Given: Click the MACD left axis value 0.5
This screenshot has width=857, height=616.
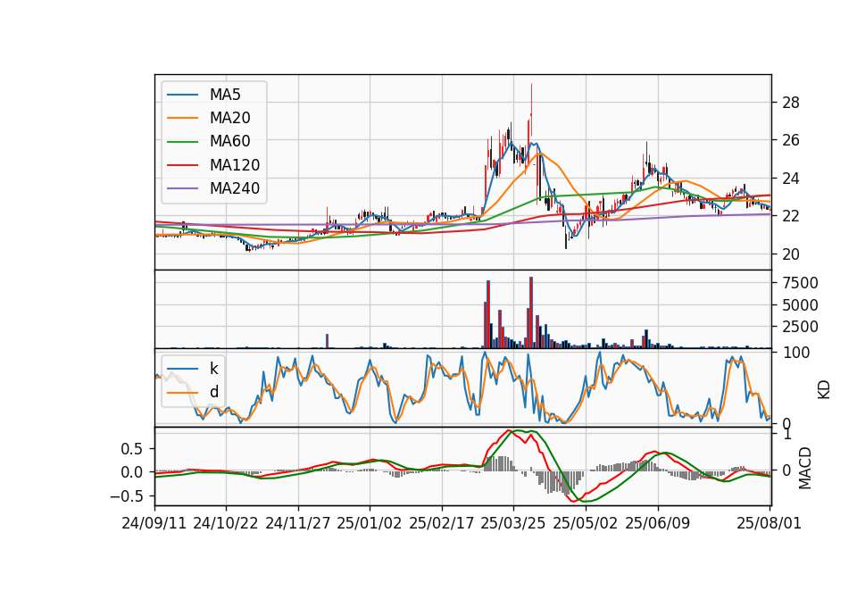Looking at the screenshot, I should point(131,449).
